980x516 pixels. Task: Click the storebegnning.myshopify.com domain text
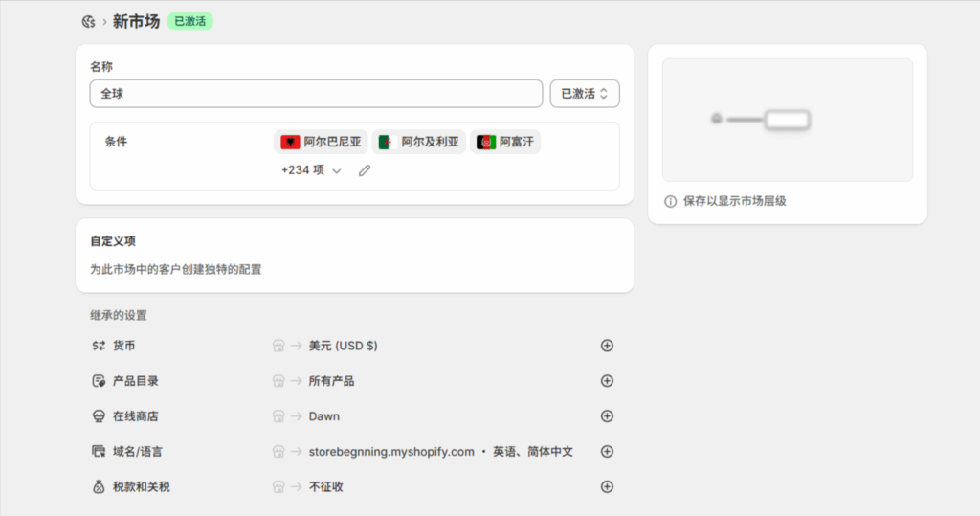[x=390, y=452]
